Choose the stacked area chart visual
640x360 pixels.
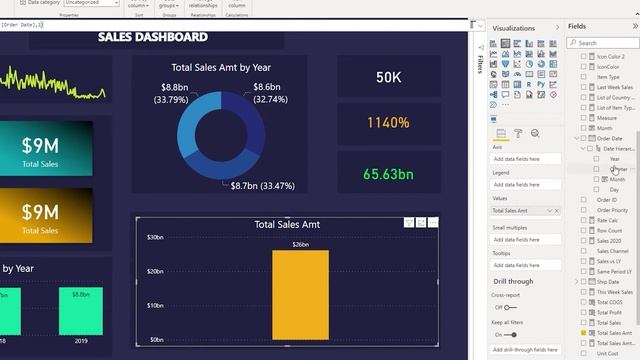[517, 54]
